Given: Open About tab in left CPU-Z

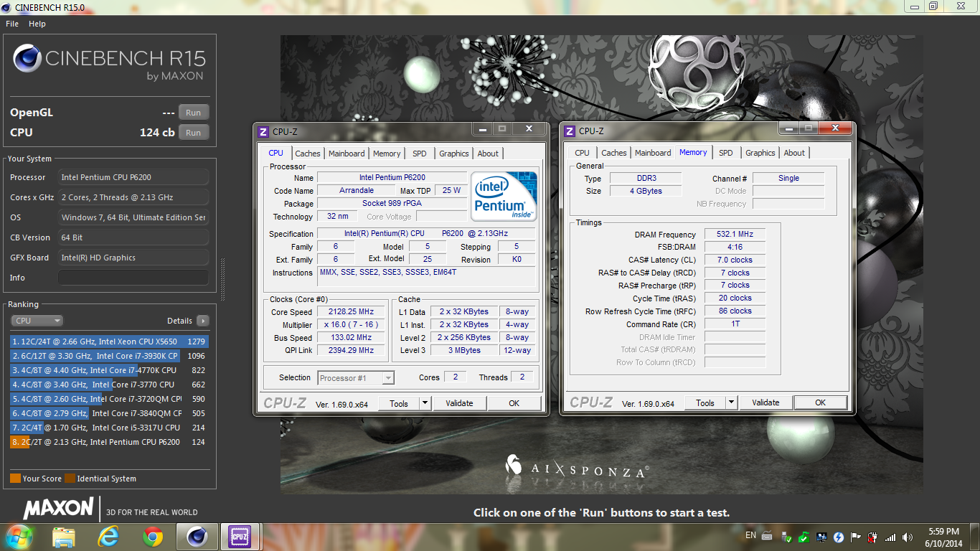Looking at the screenshot, I should [x=488, y=154].
